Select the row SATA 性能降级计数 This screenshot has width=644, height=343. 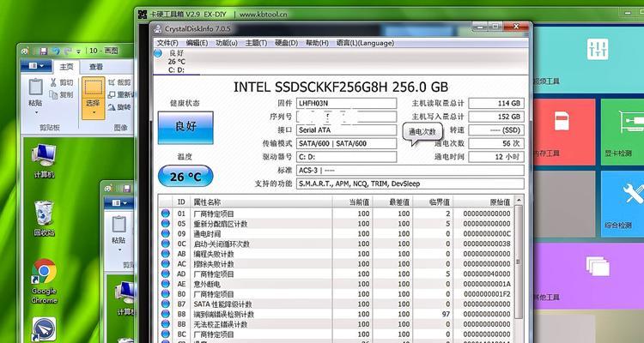(x=337, y=304)
